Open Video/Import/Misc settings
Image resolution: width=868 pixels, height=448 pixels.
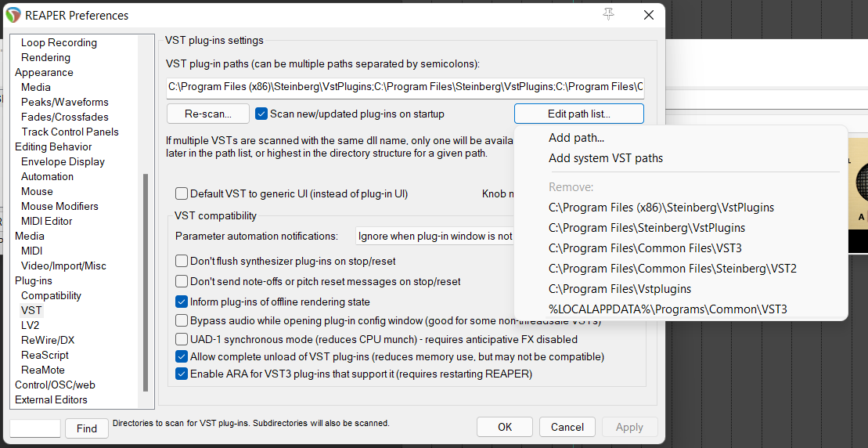point(63,266)
